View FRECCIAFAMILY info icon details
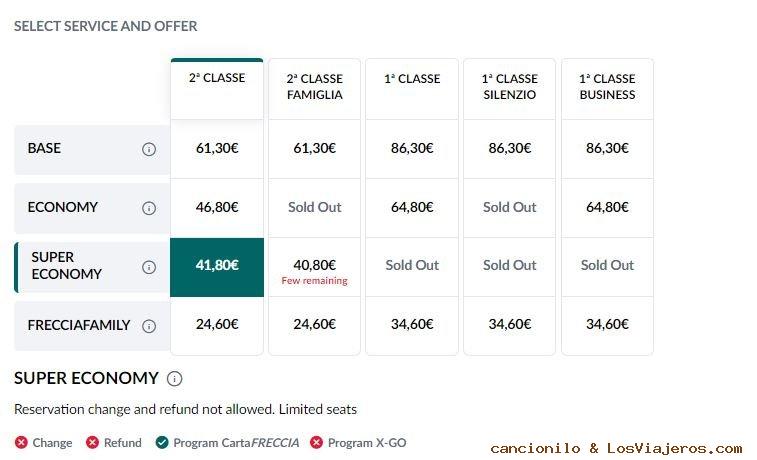This screenshot has width=757, height=460. pos(149,326)
